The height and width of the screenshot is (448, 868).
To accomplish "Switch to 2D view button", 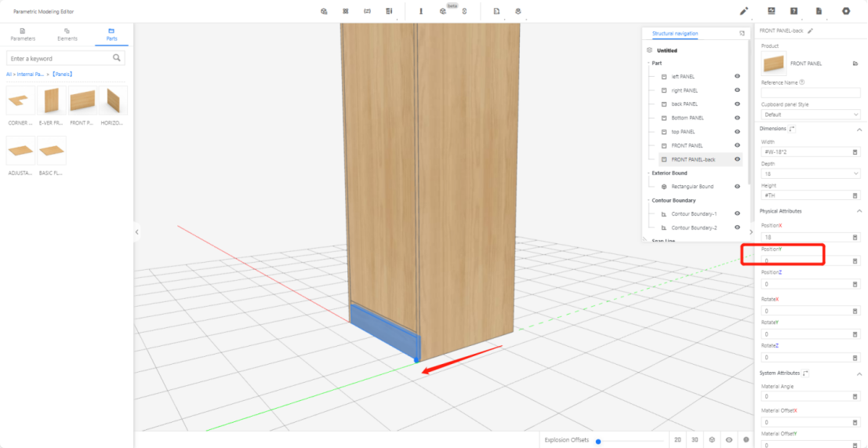I will [x=677, y=440].
